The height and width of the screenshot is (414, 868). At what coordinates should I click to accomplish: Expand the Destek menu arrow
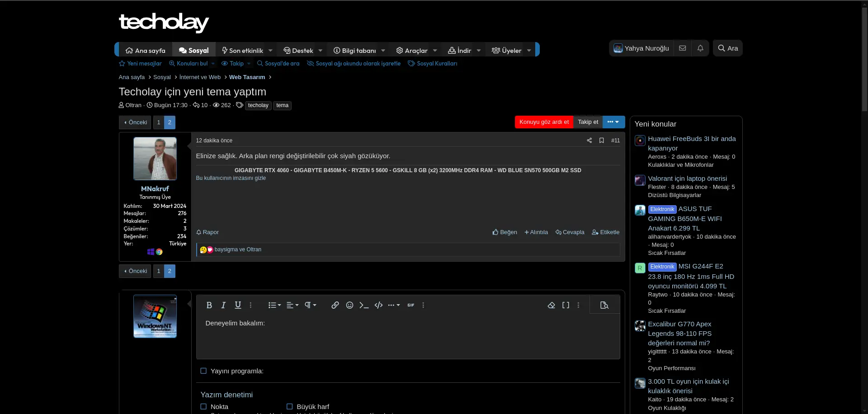click(x=321, y=50)
